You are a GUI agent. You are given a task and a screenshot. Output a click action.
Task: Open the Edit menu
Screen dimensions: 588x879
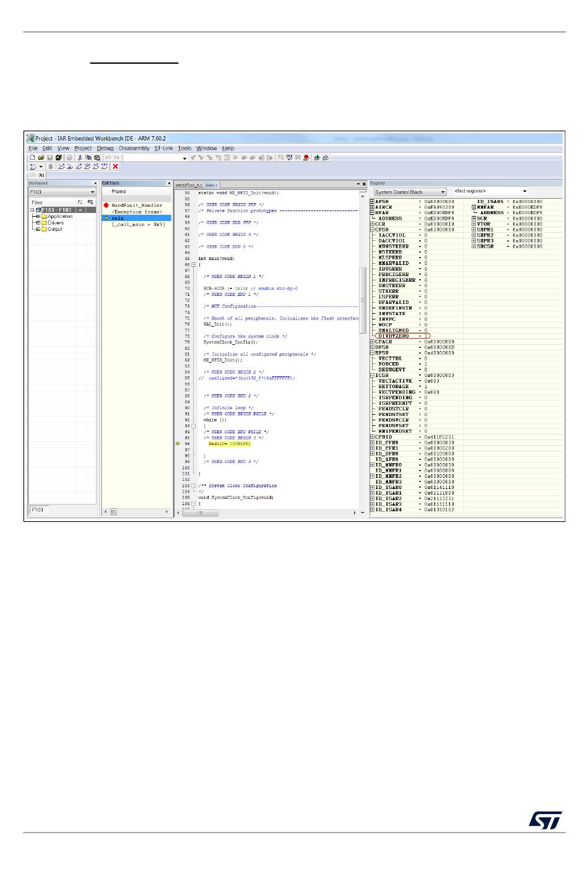47,149
